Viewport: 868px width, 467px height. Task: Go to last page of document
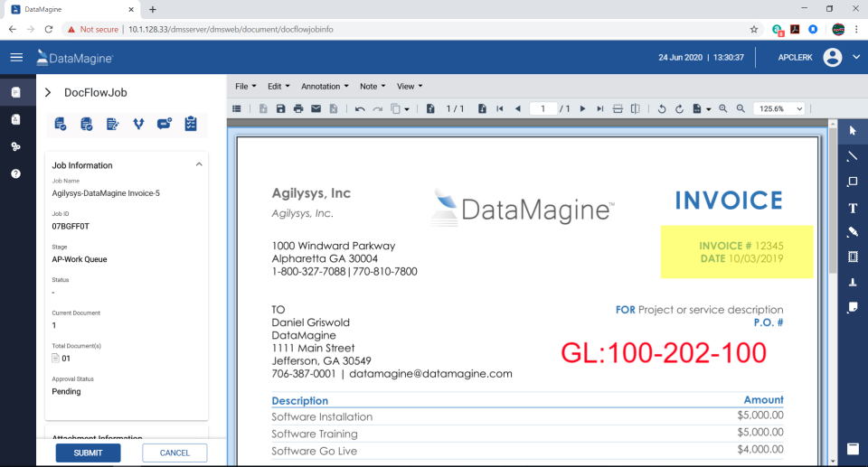pos(600,109)
